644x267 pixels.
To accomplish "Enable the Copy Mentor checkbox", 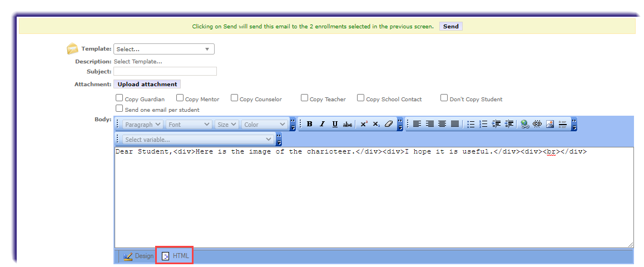I will pos(180,98).
